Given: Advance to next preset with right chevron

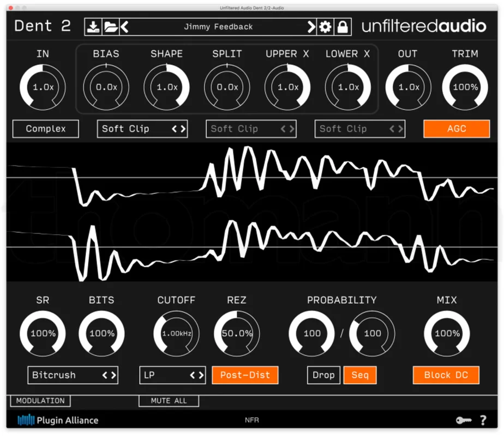Looking at the screenshot, I should point(311,27).
